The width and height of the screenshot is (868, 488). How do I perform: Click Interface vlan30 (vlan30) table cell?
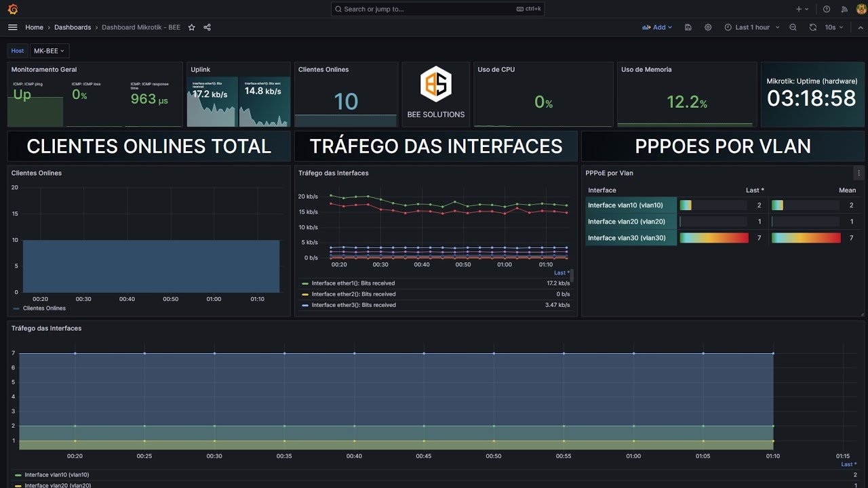[631, 238]
